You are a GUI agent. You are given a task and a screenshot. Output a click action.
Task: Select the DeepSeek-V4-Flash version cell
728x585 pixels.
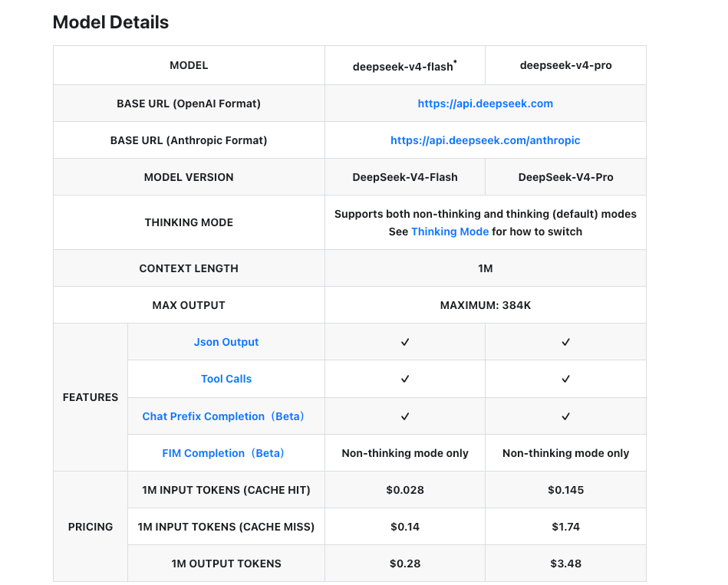(x=405, y=177)
